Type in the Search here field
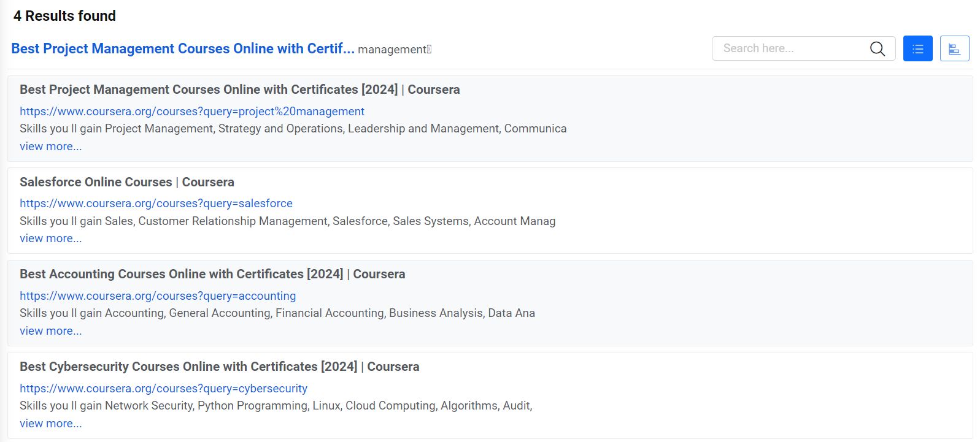This screenshot has width=980, height=442. (x=792, y=48)
